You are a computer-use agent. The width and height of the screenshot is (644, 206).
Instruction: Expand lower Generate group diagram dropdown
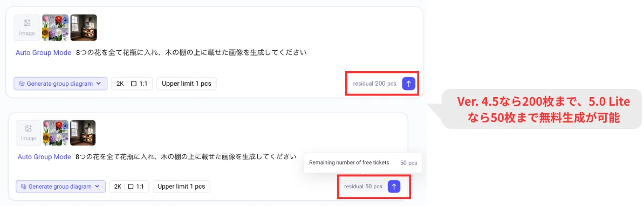pyautogui.click(x=61, y=186)
